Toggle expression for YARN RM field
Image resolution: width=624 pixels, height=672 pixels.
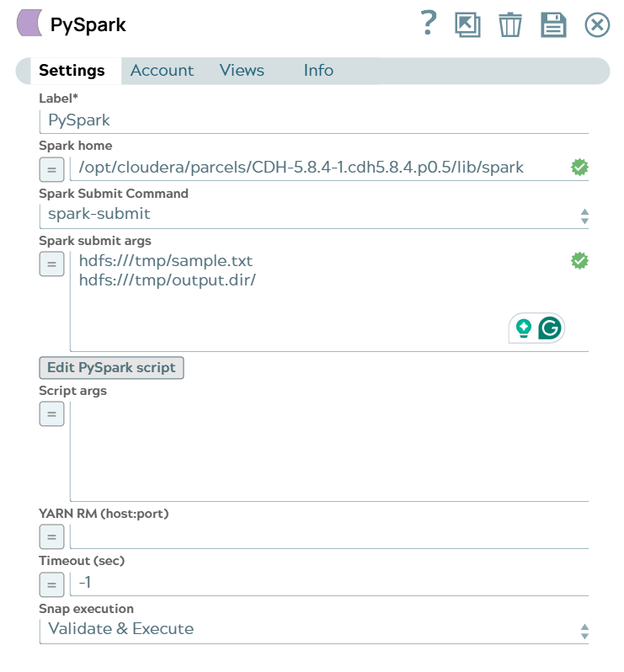coord(51,536)
